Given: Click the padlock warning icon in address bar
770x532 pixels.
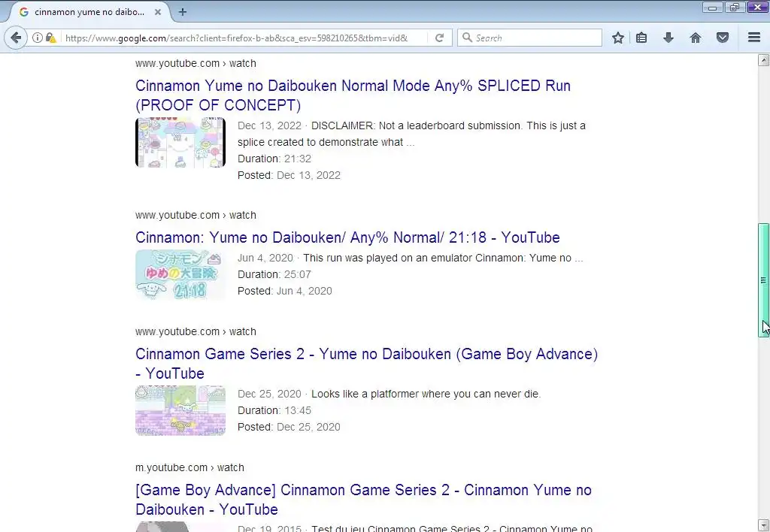Looking at the screenshot, I should coord(50,38).
